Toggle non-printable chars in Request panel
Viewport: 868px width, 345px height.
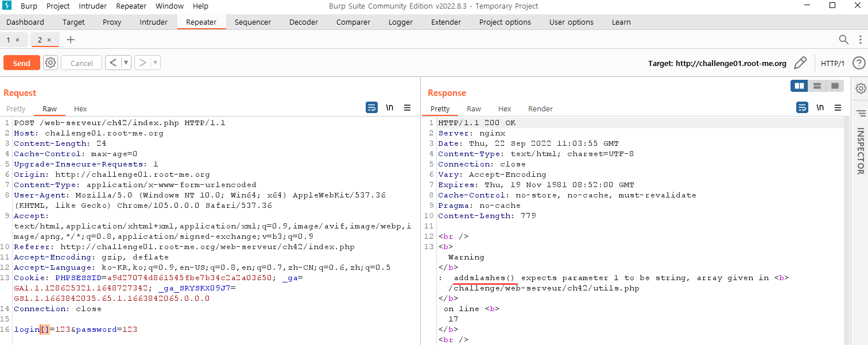tap(389, 107)
